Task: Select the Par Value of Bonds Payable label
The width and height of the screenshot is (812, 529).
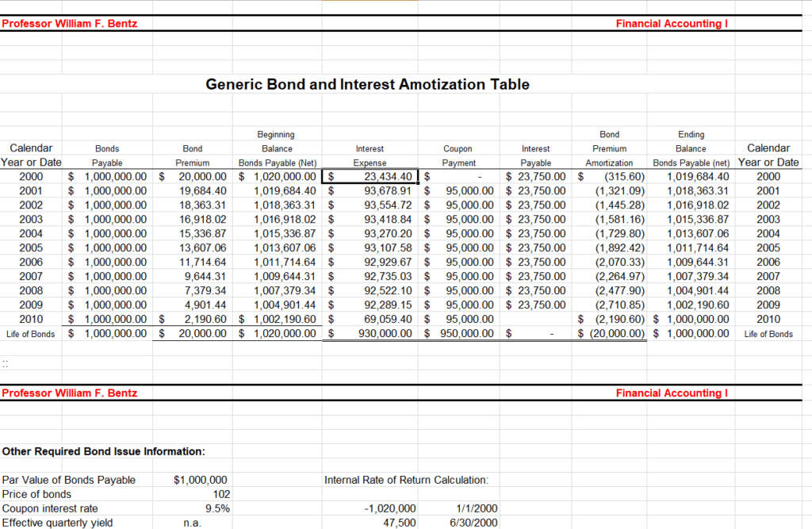Action: (69, 480)
